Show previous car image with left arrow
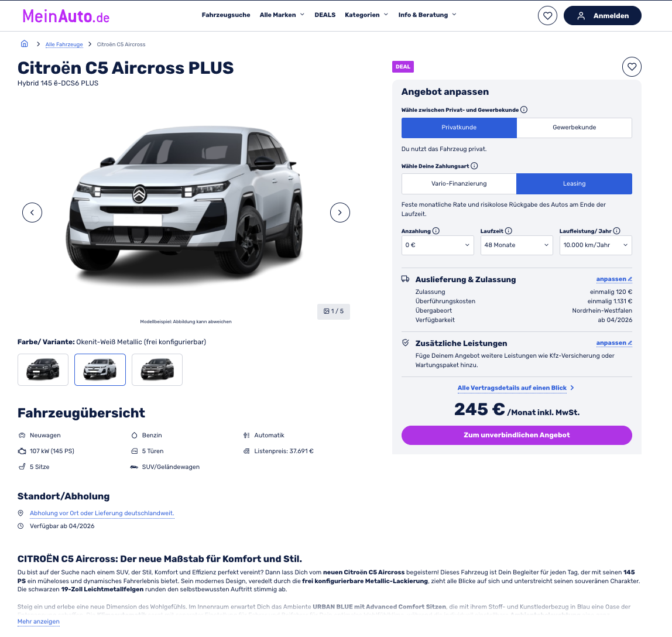 (x=32, y=213)
